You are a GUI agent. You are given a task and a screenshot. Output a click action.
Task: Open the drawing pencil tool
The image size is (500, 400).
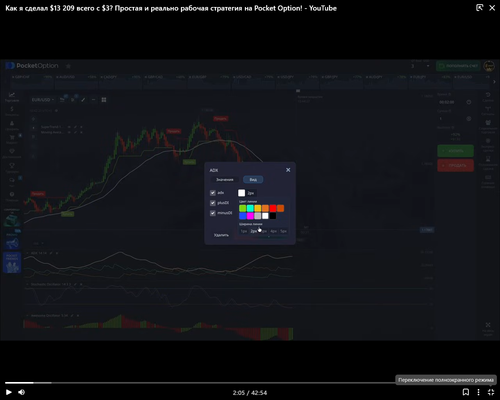pos(83,100)
